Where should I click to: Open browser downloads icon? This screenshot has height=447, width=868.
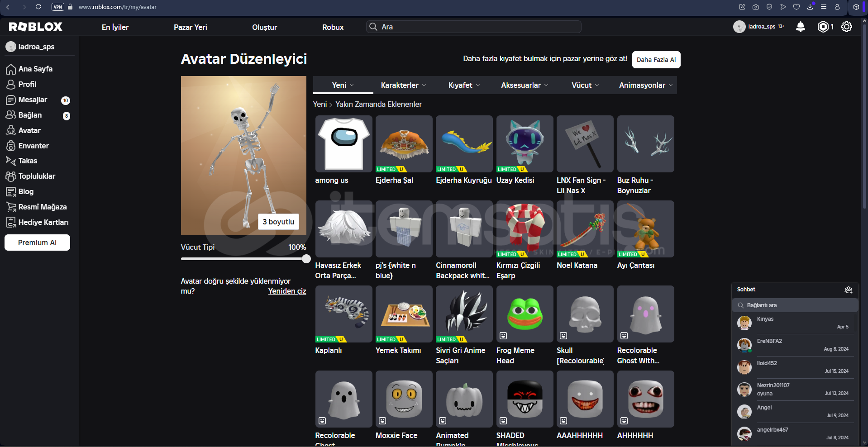[810, 7]
